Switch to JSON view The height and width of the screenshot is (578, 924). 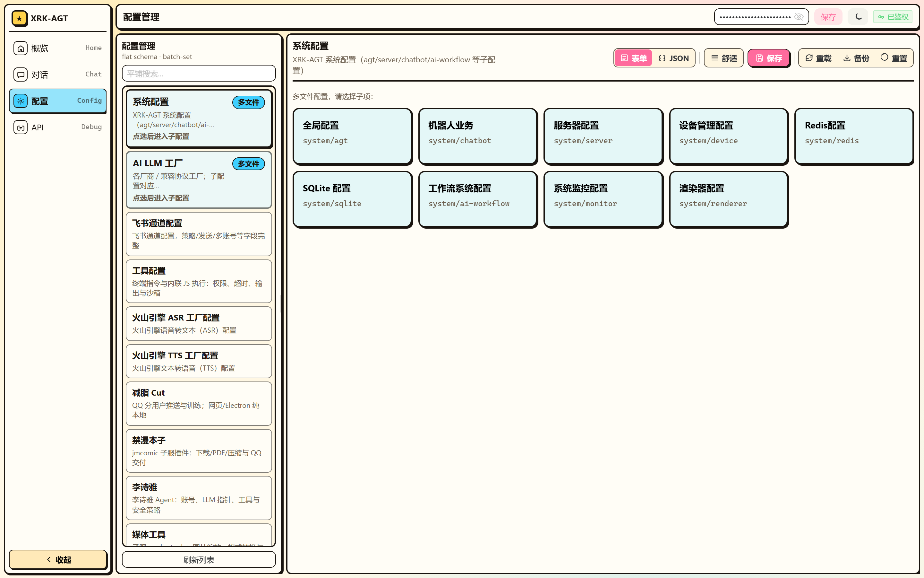[x=674, y=58]
